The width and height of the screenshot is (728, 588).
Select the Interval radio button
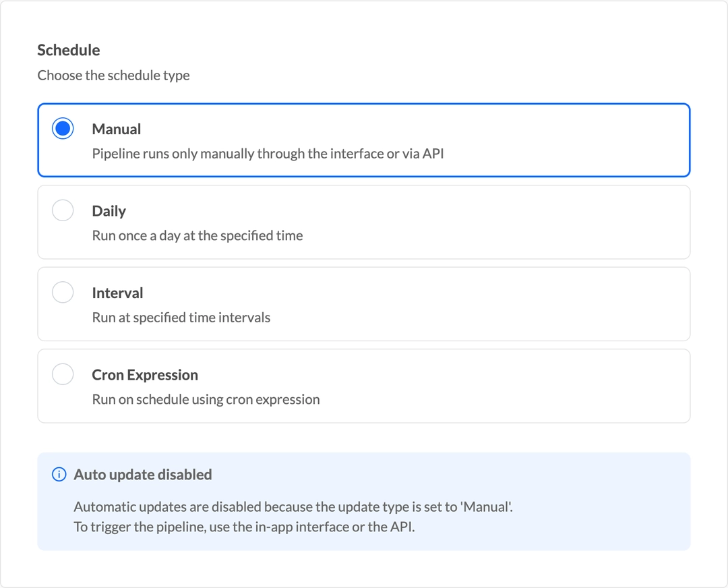click(x=63, y=293)
